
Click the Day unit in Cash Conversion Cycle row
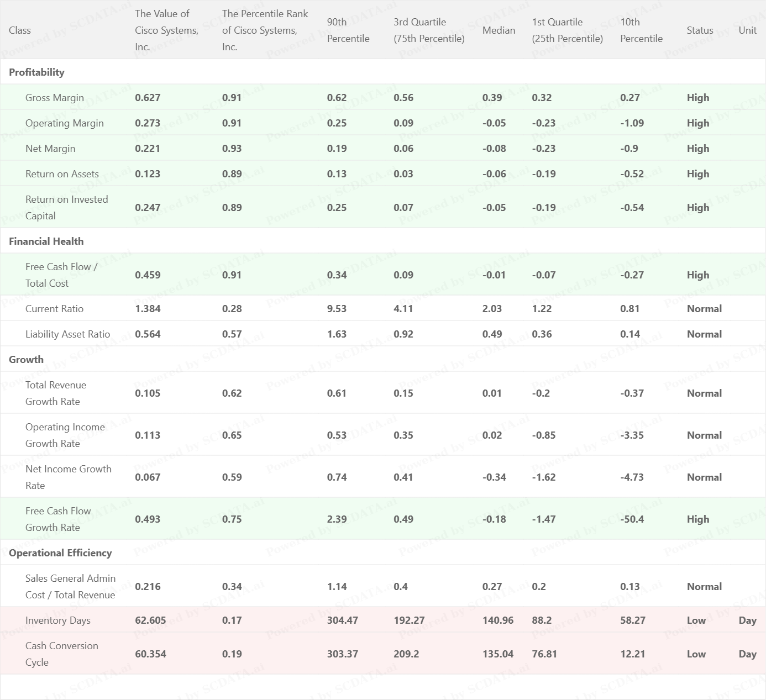748,654
